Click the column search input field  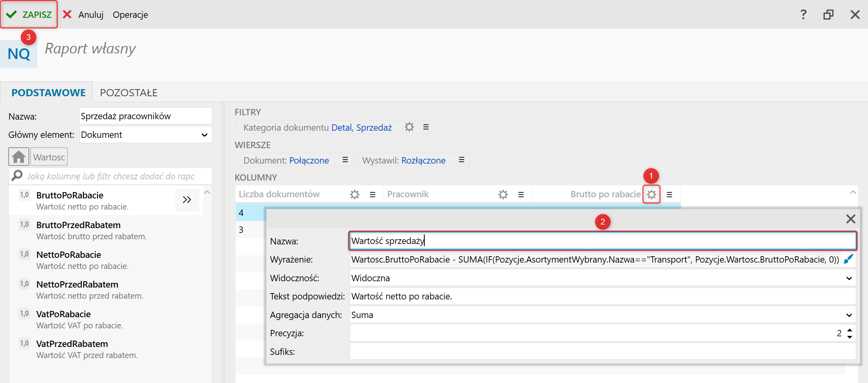[x=111, y=176]
